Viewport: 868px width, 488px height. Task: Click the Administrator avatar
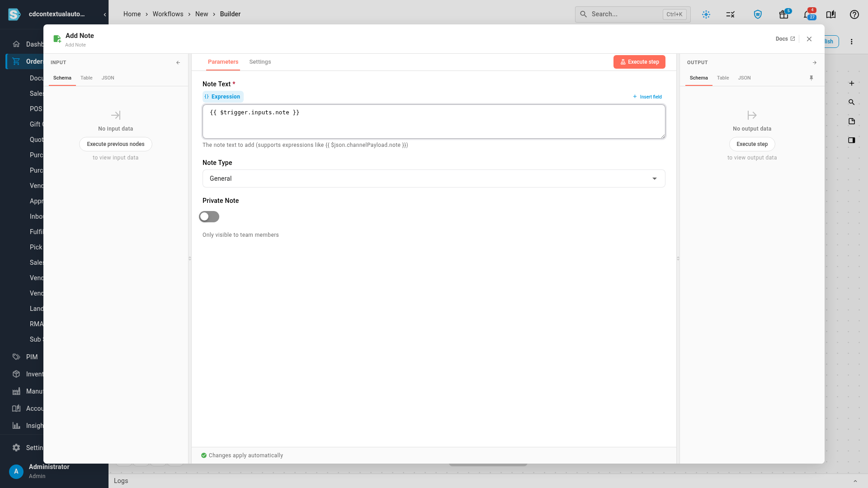tap(16, 471)
